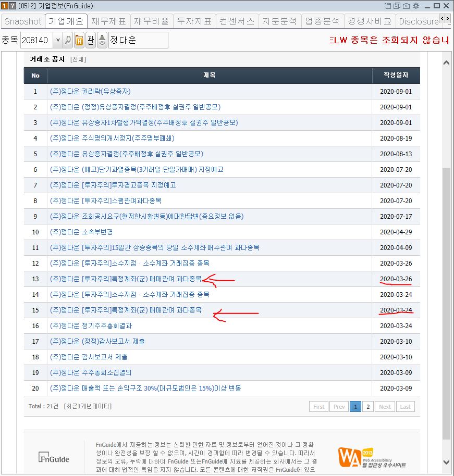Click the Prev pagination button
The height and width of the screenshot is (476, 454).
point(339,407)
